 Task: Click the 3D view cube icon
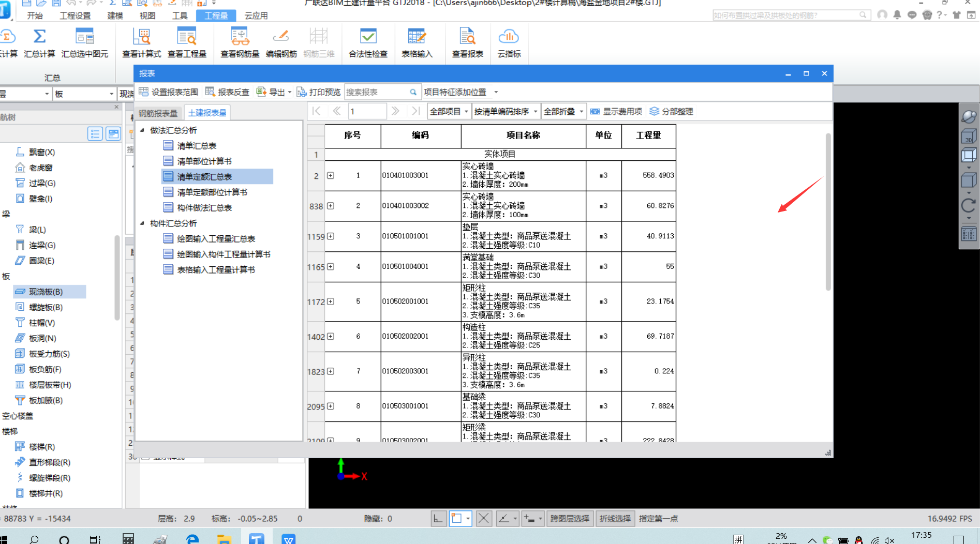pyautogui.click(x=968, y=137)
